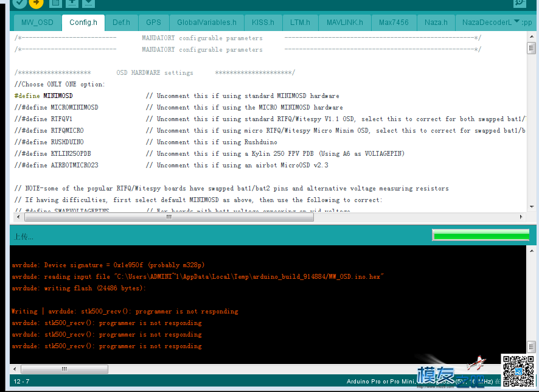Click the yellow Upload arrow icon
The image size is (539, 392).
point(36,3)
